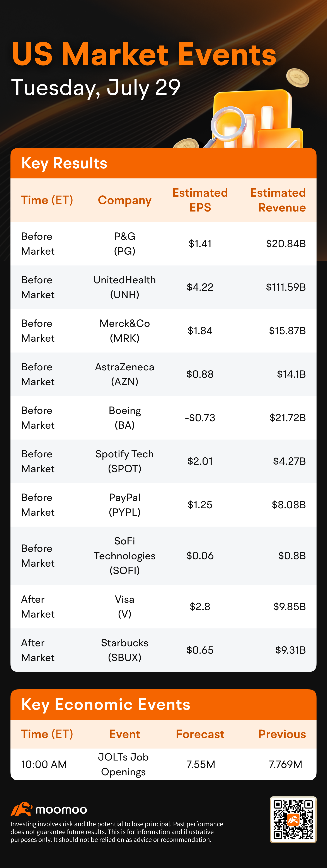Viewport: 327px width, 868px height.
Task: Select the Spotify Tech (SPOT) entry
Action: [x=124, y=461]
